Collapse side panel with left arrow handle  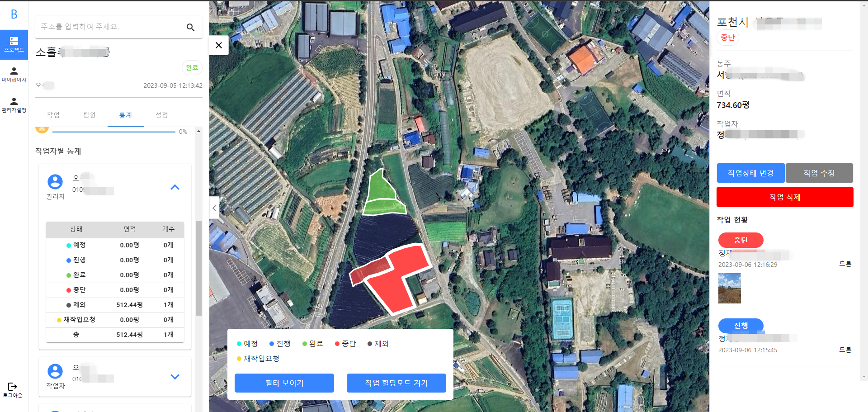[x=214, y=208]
